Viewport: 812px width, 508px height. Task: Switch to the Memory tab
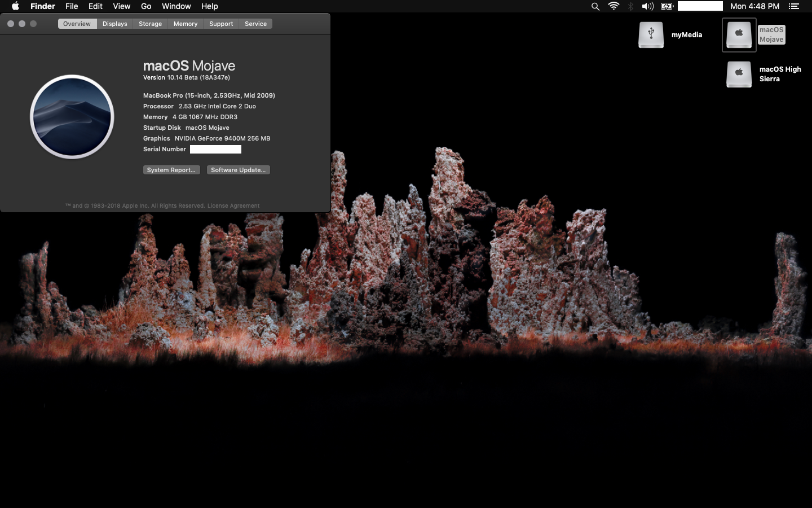[x=186, y=24]
